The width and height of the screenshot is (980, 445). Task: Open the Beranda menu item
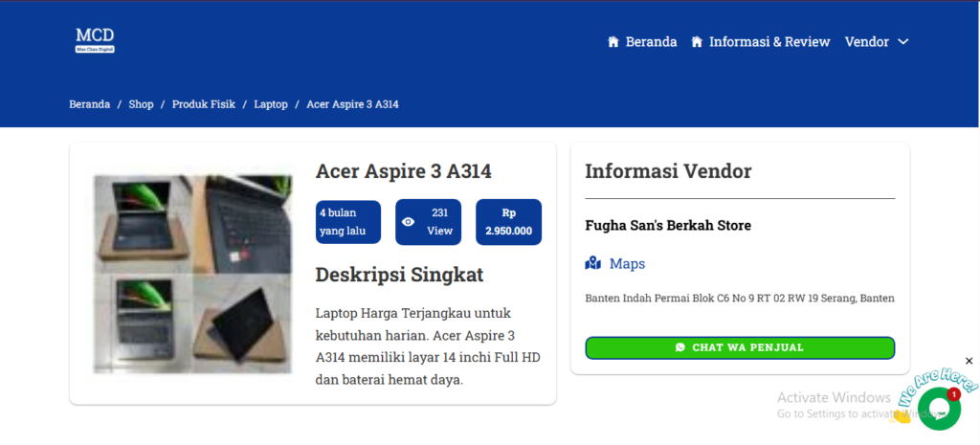point(651,42)
